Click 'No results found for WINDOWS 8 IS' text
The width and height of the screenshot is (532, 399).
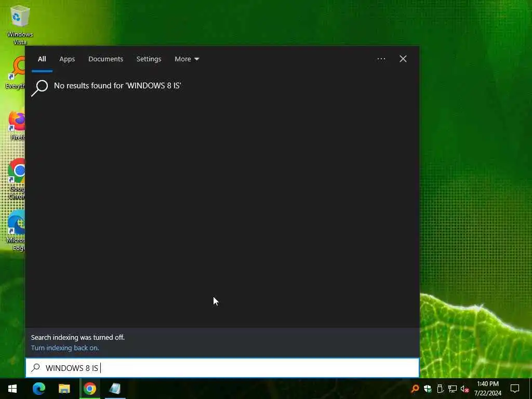click(x=118, y=86)
